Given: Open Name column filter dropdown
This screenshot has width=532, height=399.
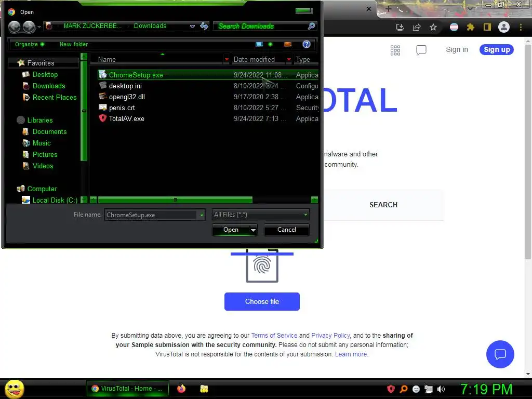Looking at the screenshot, I should pos(227,59).
